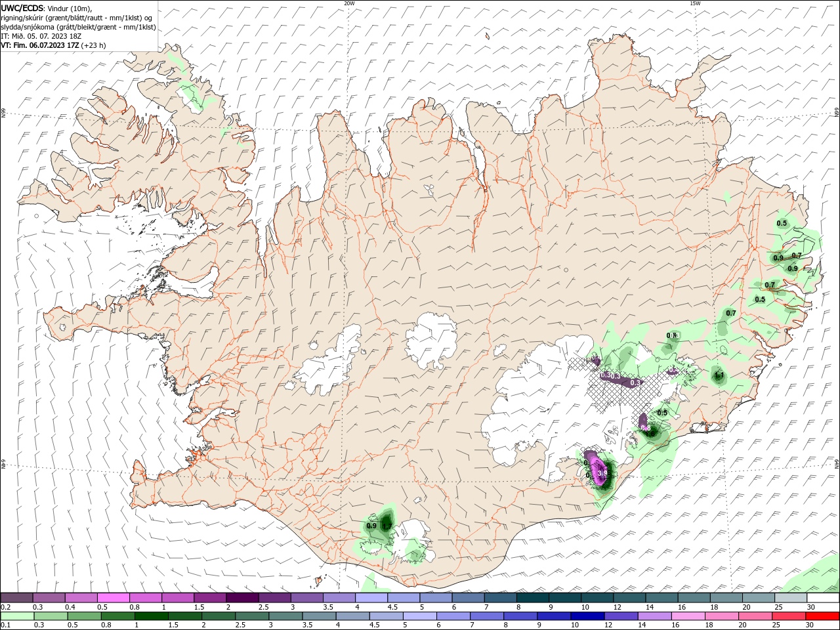Click the '20W' longitude label
This screenshot has width=840, height=630.
tap(350, 3)
